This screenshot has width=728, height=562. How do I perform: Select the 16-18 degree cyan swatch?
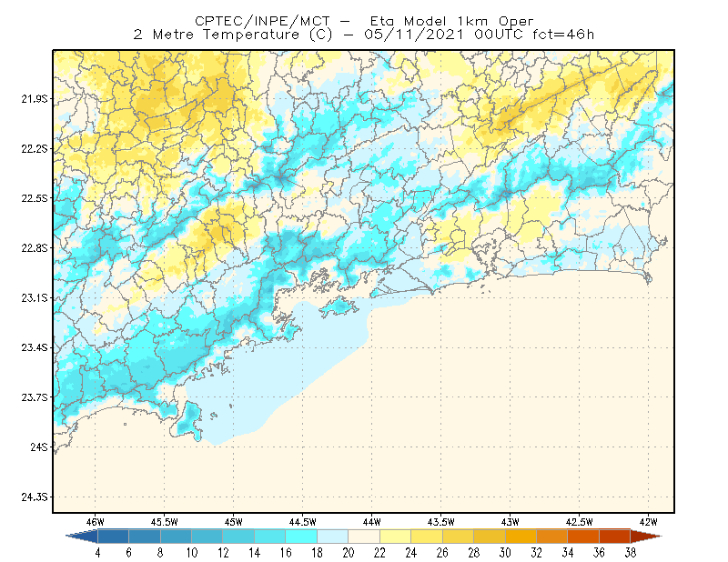click(301, 537)
